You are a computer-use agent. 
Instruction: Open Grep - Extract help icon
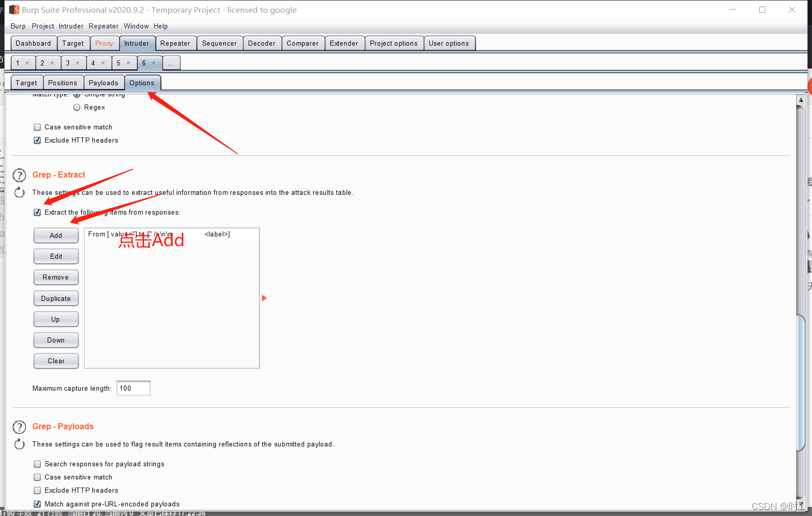coord(19,176)
